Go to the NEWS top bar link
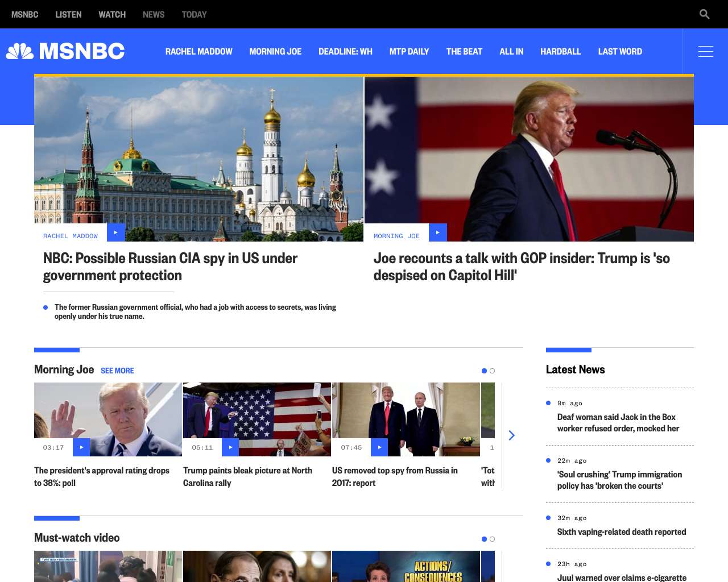Screen dimensions: 728x582 coord(154,14)
